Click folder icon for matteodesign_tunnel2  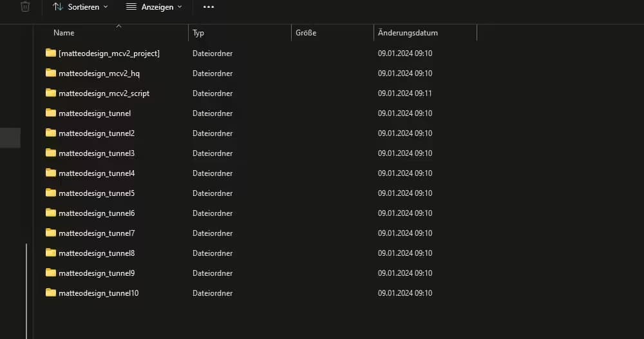tap(51, 133)
